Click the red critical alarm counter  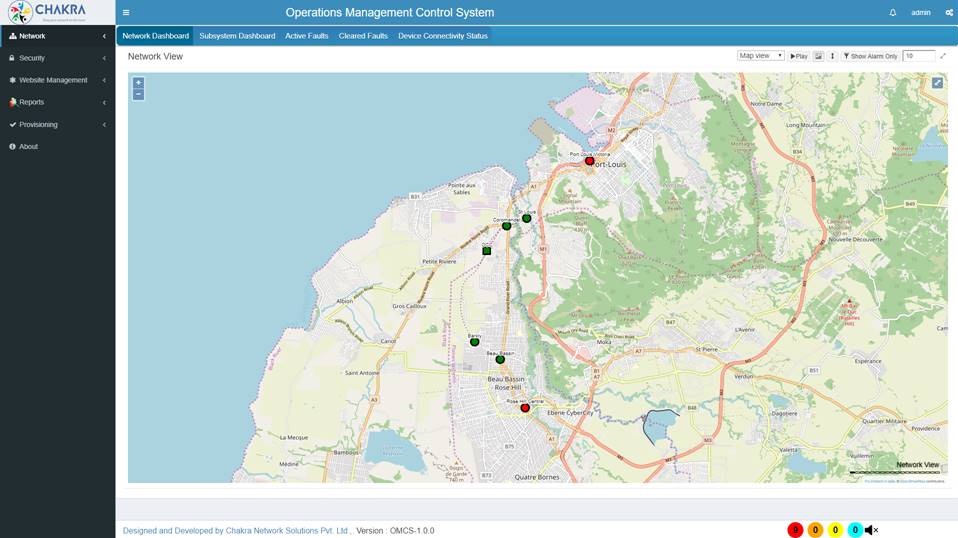click(795, 530)
